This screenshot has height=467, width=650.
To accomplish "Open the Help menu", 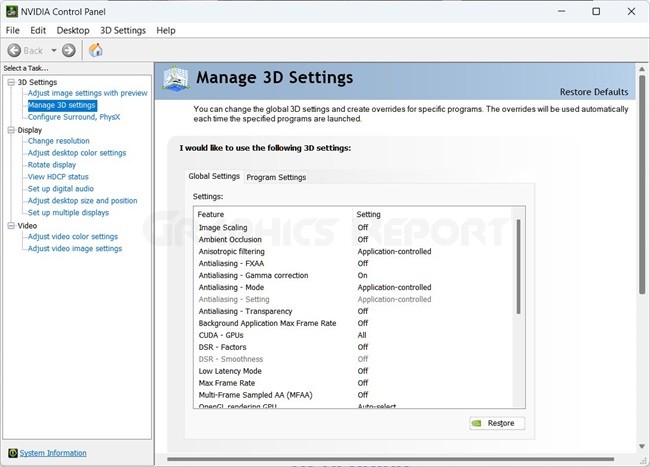I will tap(166, 30).
